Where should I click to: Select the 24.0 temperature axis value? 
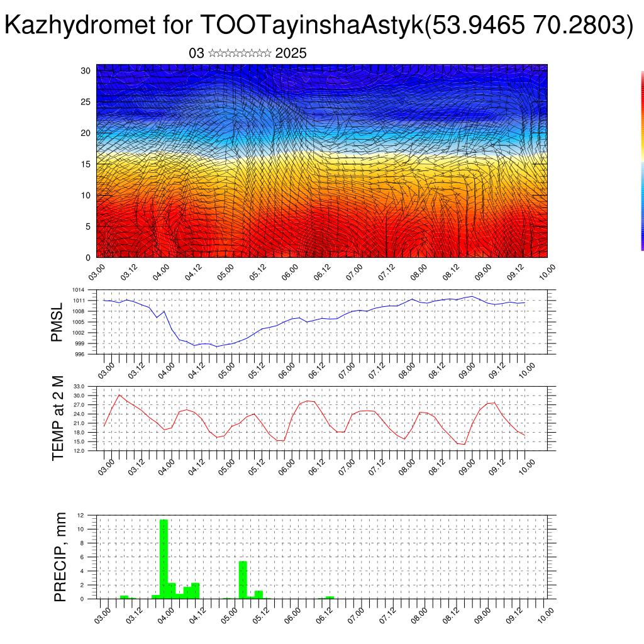point(79,414)
